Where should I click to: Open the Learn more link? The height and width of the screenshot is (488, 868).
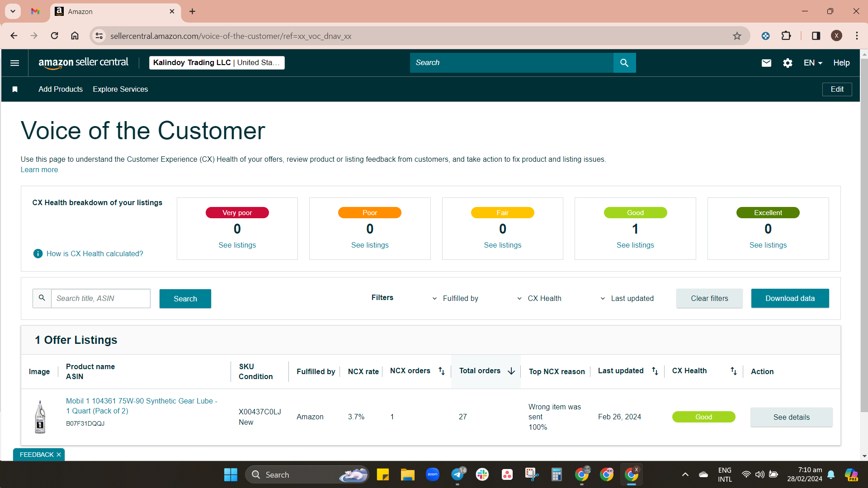coord(39,169)
